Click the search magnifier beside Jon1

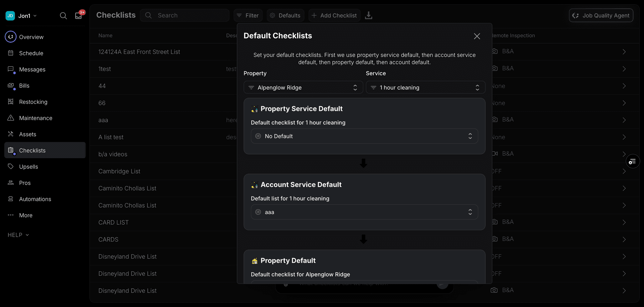(x=63, y=15)
